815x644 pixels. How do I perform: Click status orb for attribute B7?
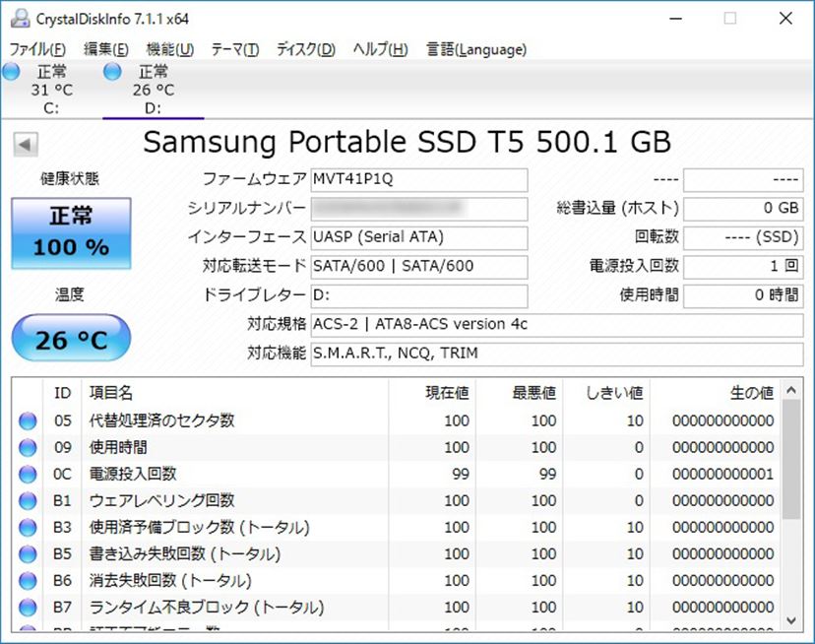click(28, 607)
